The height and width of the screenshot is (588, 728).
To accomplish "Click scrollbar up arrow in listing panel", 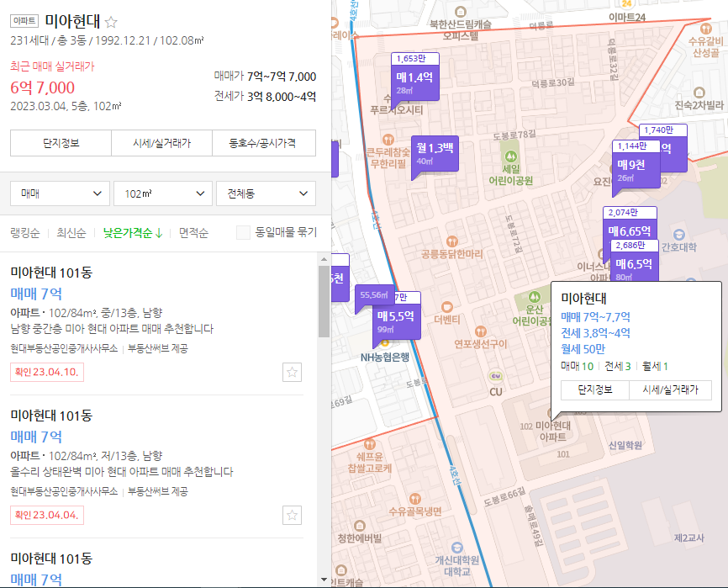I will (324, 259).
